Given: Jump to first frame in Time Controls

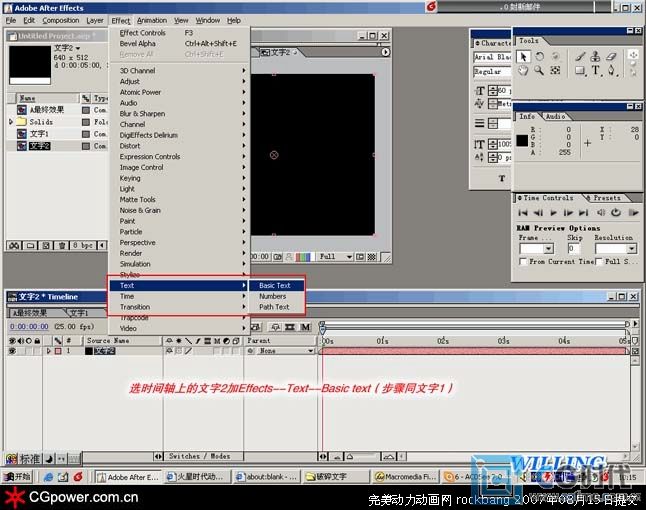Looking at the screenshot, I should [x=523, y=213].
